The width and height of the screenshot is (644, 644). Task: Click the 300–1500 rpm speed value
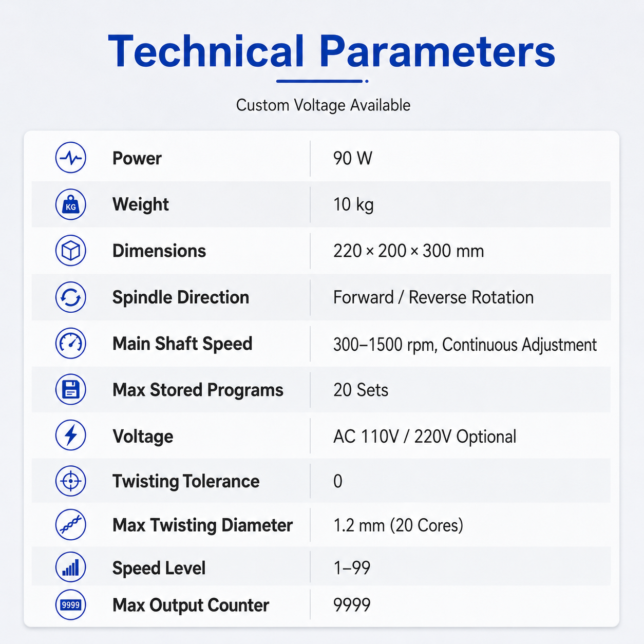tap(465, 345)
